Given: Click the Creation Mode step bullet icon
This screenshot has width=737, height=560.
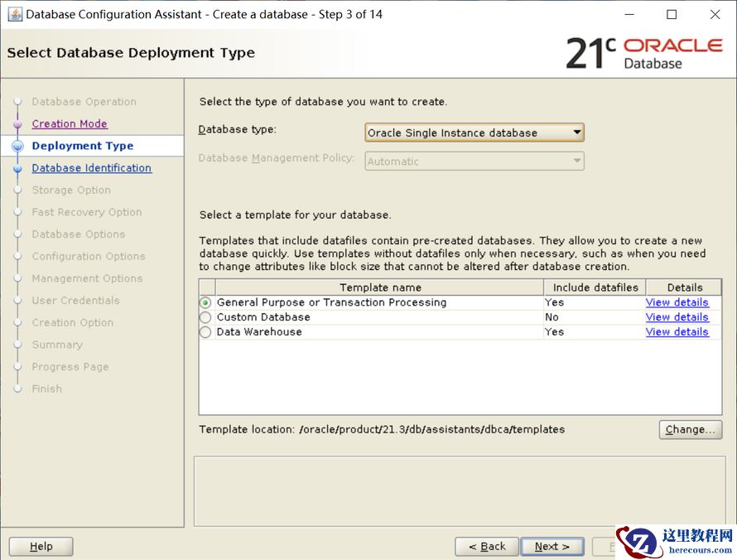Looking at the screenshot, I should point(17,123).
